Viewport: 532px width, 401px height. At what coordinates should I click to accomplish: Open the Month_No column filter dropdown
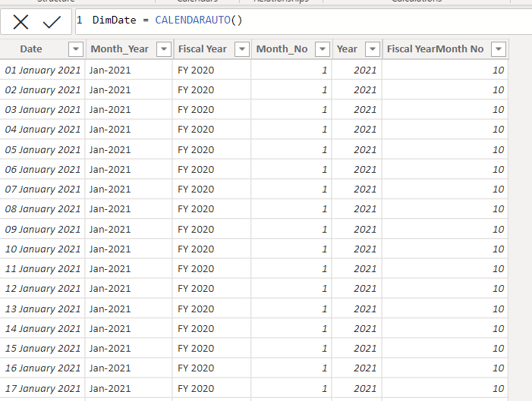click(x=323, y=49)
